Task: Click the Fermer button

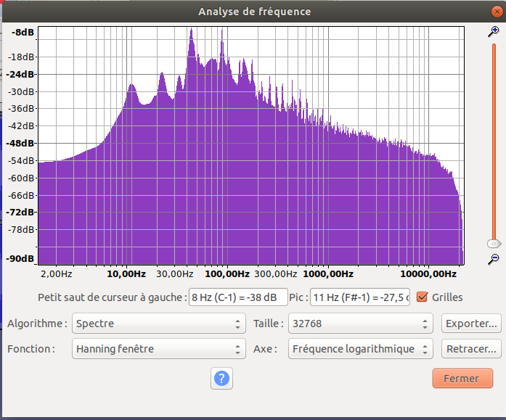Action: (462, 379)
